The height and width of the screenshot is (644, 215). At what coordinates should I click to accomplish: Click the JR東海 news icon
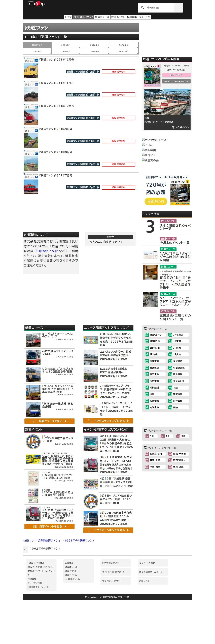[170, 341]
